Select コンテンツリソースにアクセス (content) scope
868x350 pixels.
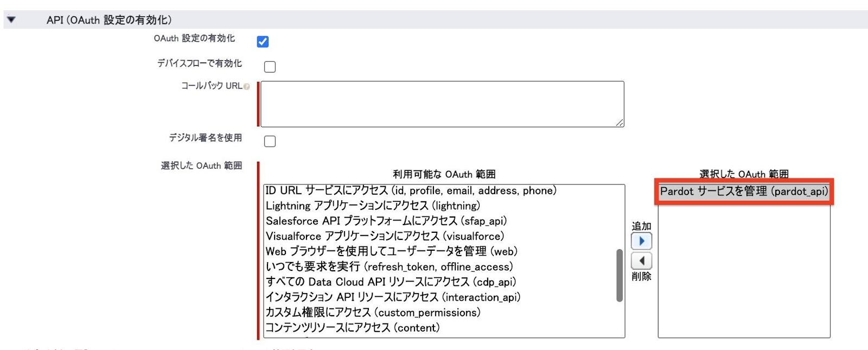(x=439, y=328)
